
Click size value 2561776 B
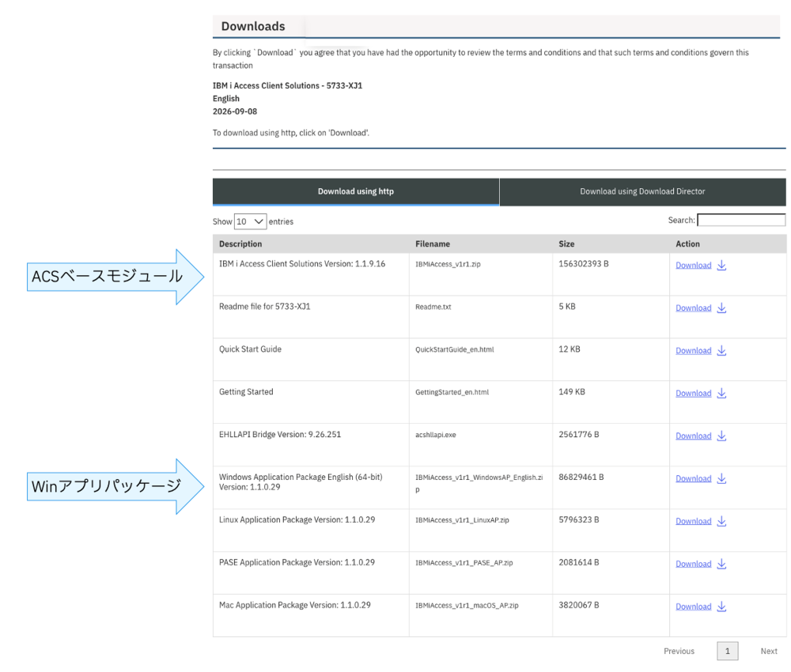click(x=579, y=435)
